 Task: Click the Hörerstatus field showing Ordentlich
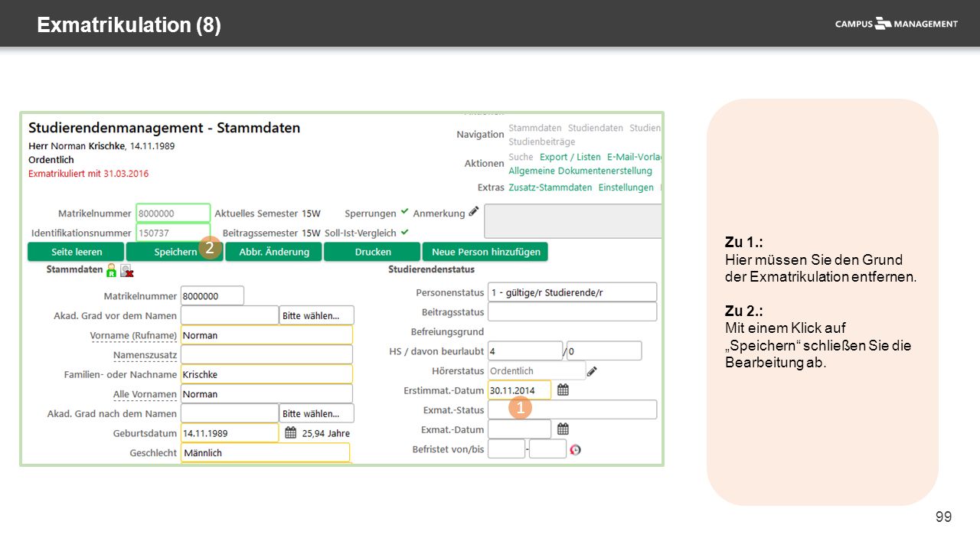click(x=537, y=370)
